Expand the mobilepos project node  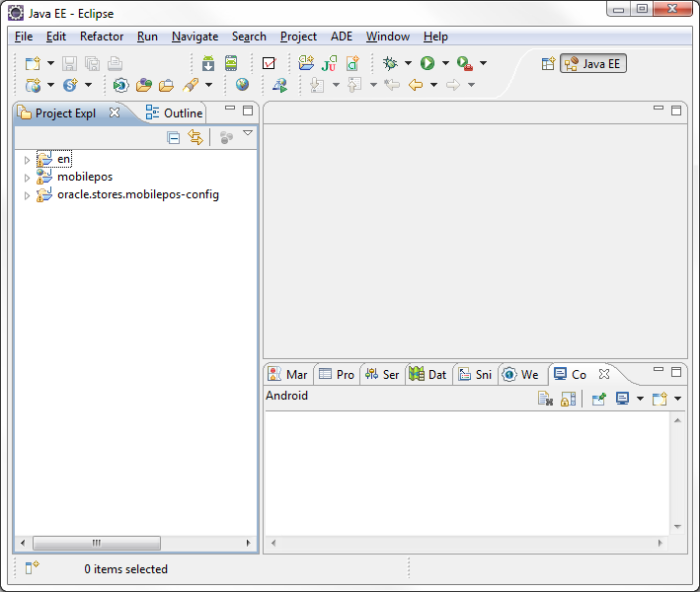27,178
